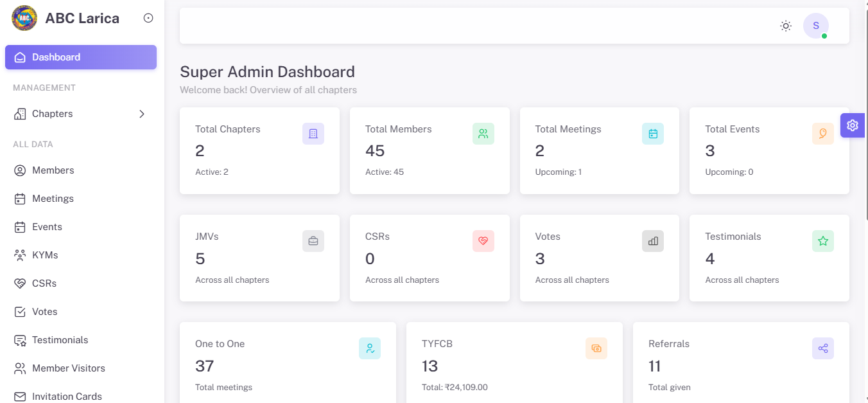The width and height of the screenshot is (868, 403).
Task: Click the ABC Larica brand name
Action: 82,19
